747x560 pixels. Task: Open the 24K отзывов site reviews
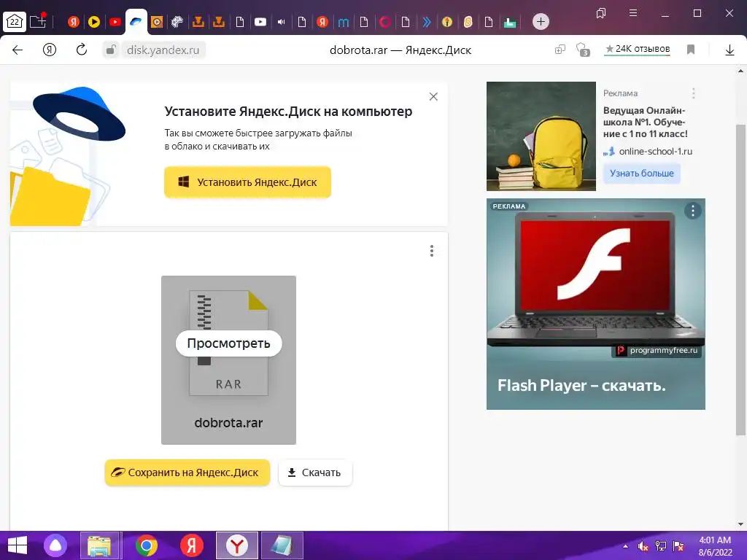(638, 49)
